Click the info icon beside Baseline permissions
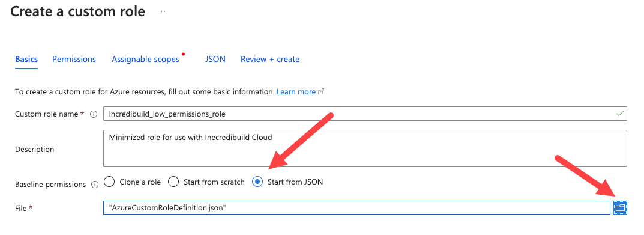This screenshot has width=644, height=235. point(95,185)
